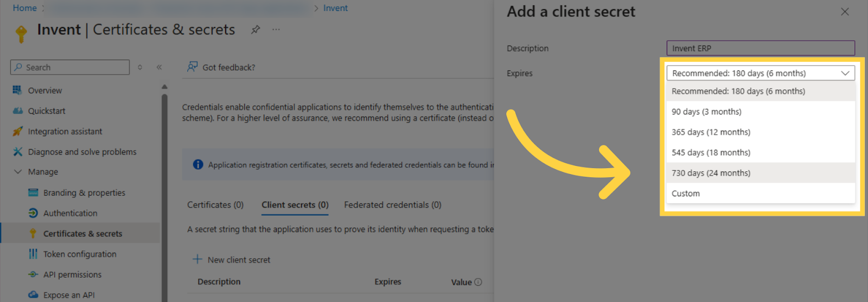Click the Value column header

[462, 282]
